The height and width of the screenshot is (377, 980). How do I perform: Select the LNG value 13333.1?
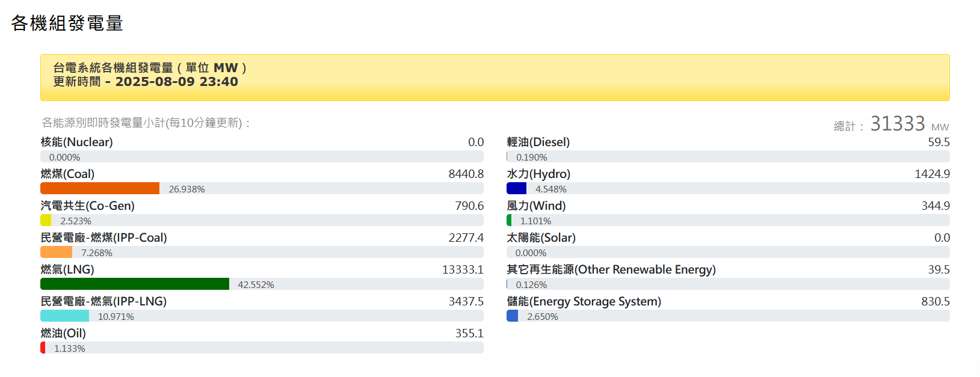pos(462,270)
